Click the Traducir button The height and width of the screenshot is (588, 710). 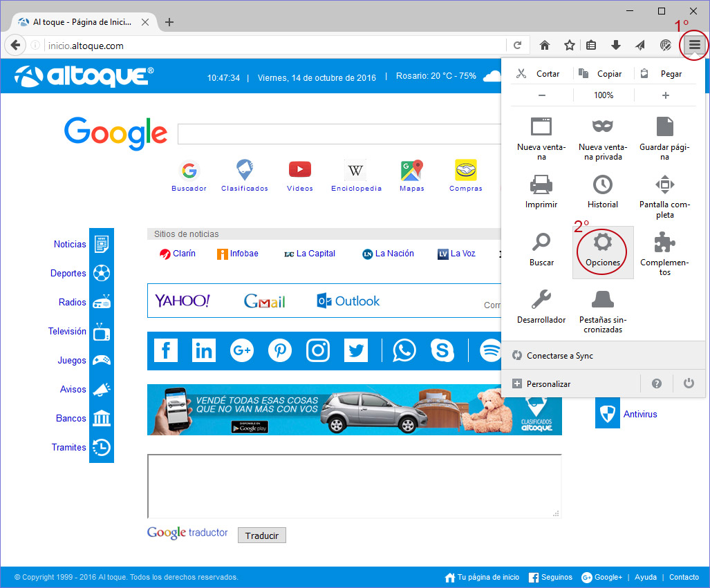[x=262, y=535]
